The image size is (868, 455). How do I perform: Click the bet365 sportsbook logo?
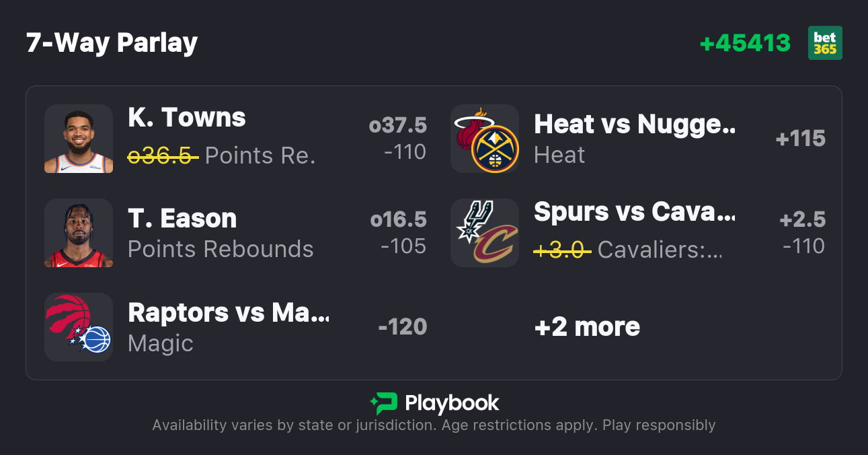click(x=825, y=43)
